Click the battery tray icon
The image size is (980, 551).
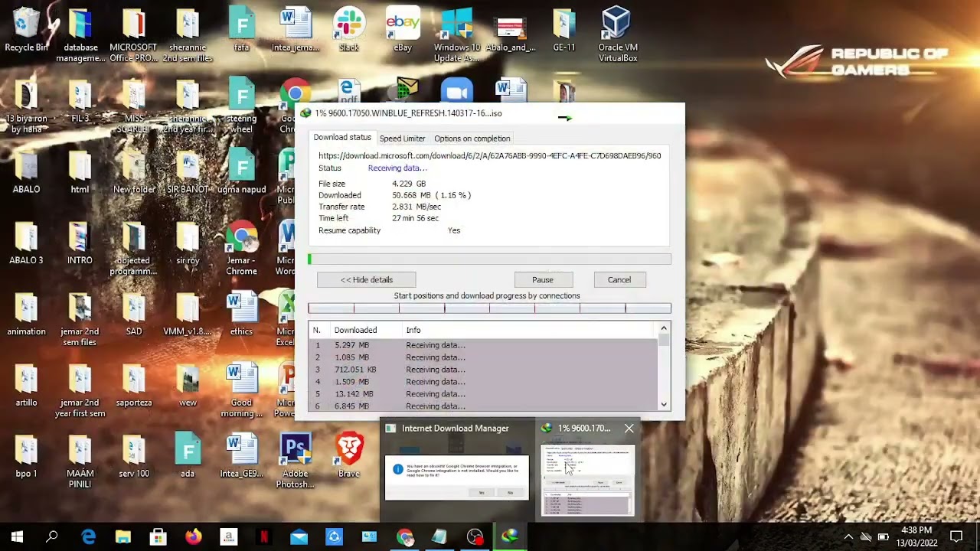(883, 537)
